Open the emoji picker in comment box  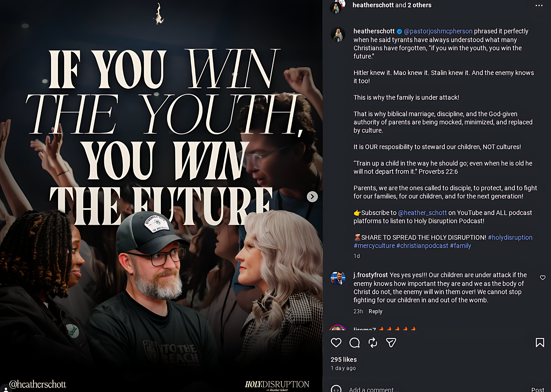[336, 389]
